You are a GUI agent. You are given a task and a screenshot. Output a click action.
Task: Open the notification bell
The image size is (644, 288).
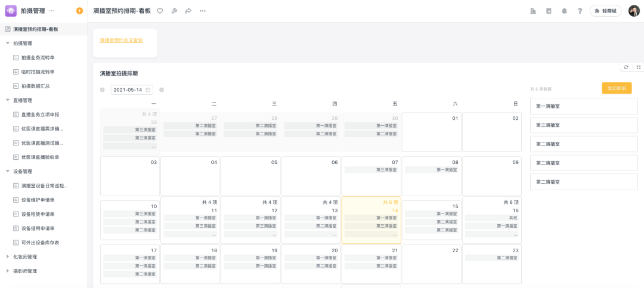click(x=564, y=11)
